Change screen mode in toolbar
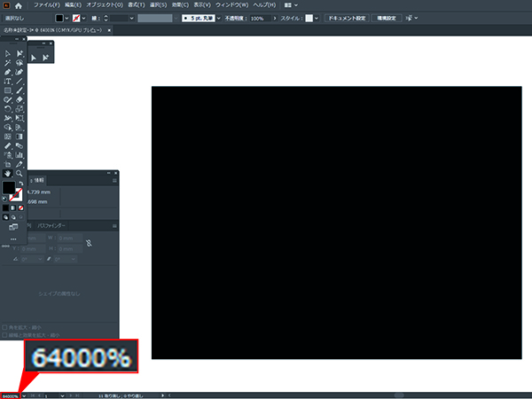 click(x=13, y=227)
